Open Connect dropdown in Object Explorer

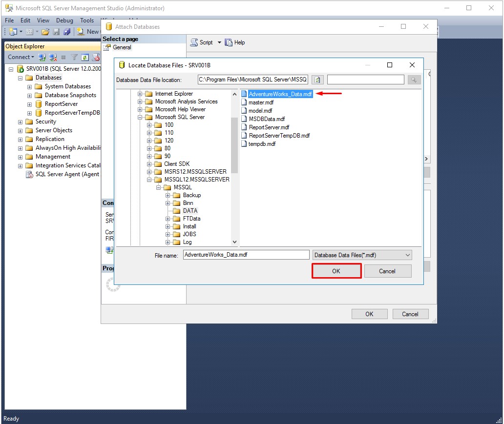[x=21, y=57]
